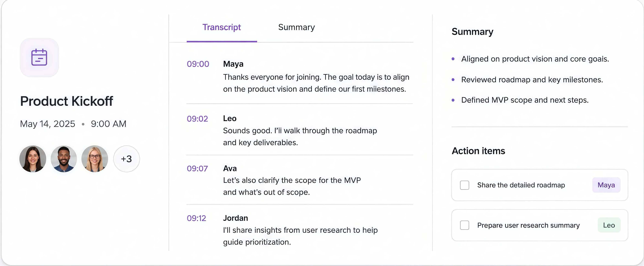Jump to the 09:00 timestamp
Image resolution: width=644 pixels, height=266 pixels.
point(198,64)
